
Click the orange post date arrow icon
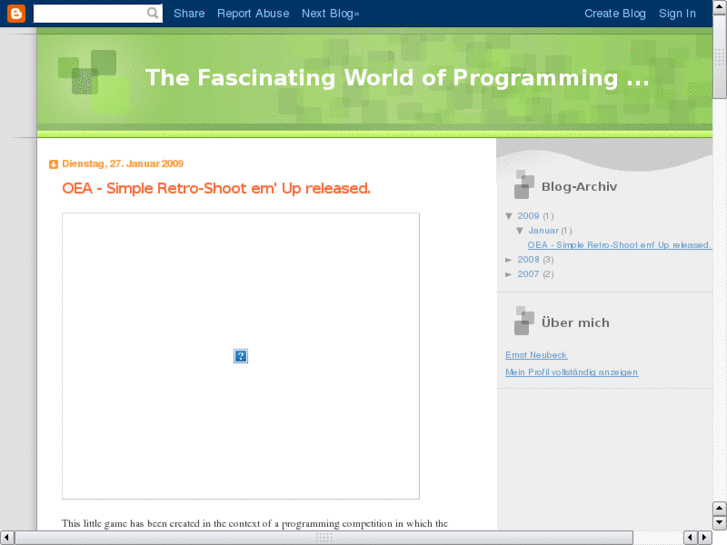tap(53, 164)
